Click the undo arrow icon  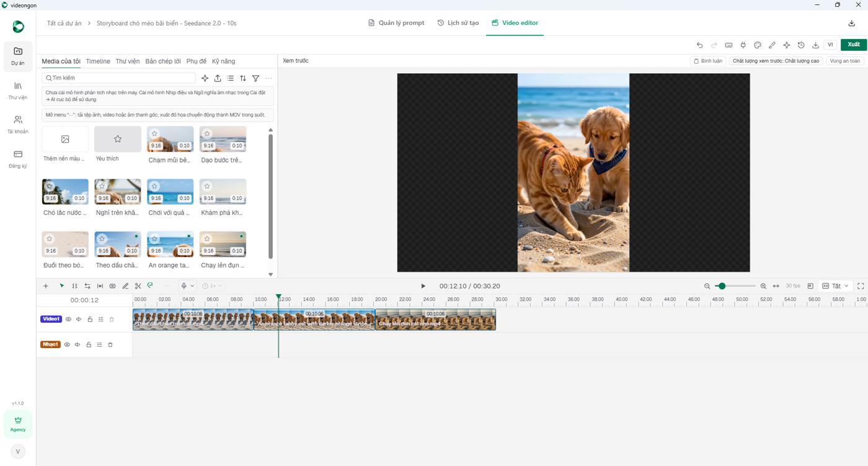click(x=699, y=45)
